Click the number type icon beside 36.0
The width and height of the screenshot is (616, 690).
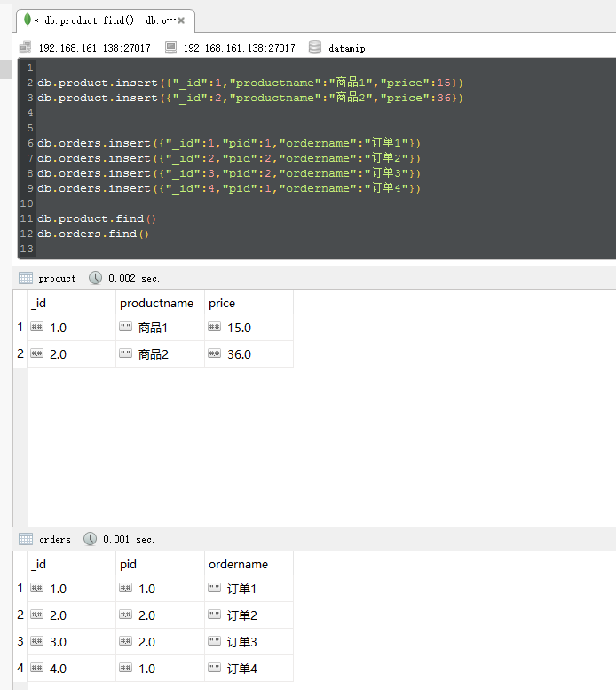[214, 353]
